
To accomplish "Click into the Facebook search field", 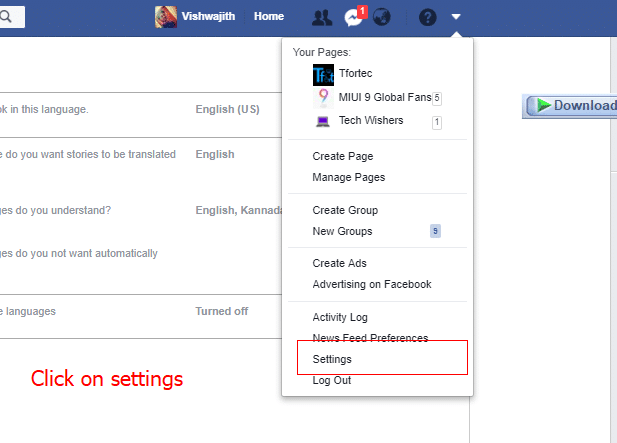I will coord(12,17).
